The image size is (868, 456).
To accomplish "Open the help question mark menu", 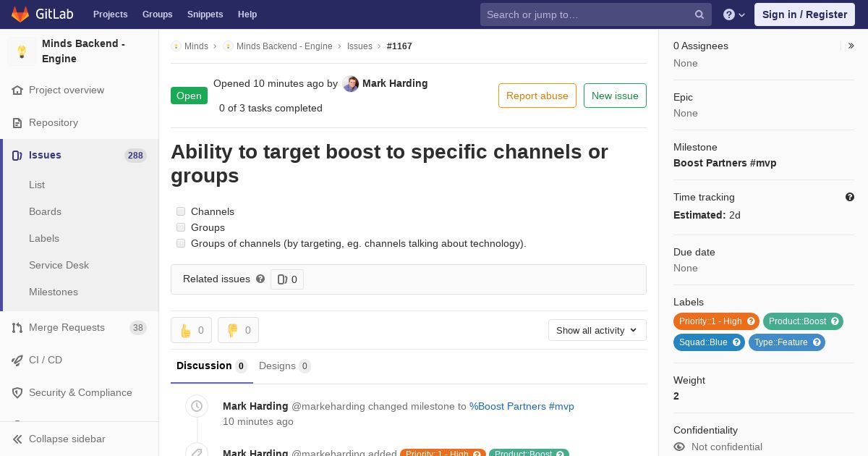I will click(x=734, y=14).
